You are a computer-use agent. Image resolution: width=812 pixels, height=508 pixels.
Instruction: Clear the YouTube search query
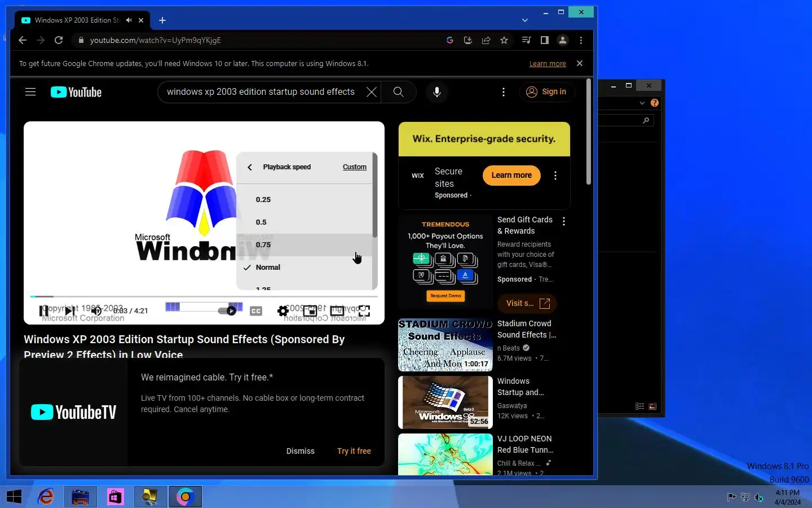(372, 92)
